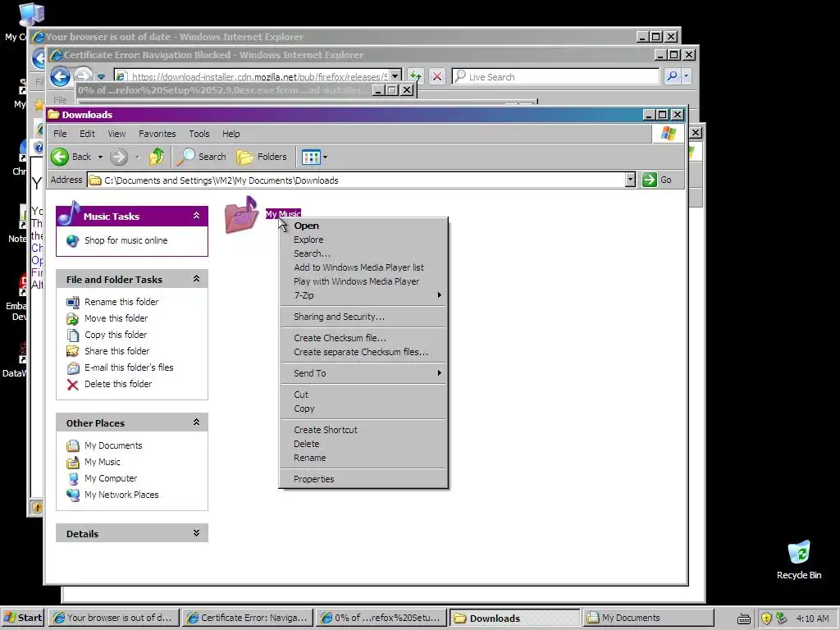Viewport: 840px width, 630px height.
Task: Switch to My Documents taskbar button
Action: click(648, 618)
